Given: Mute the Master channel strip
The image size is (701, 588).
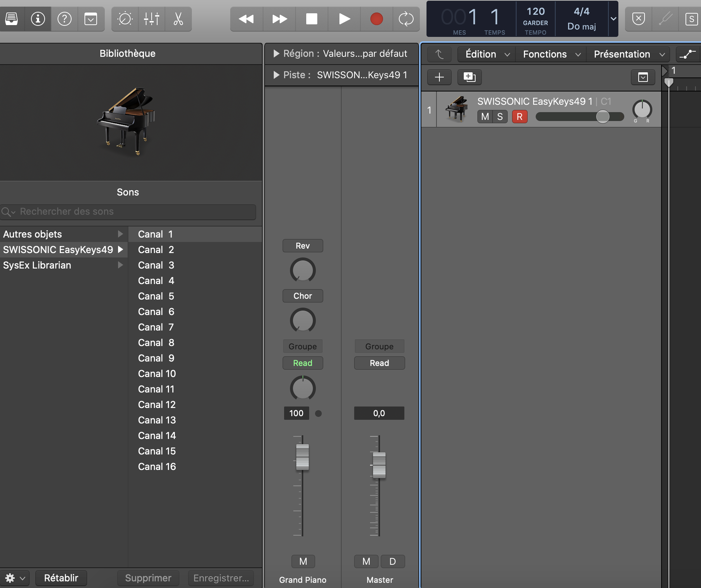Looking at the screenshot, I should [366, 561].
